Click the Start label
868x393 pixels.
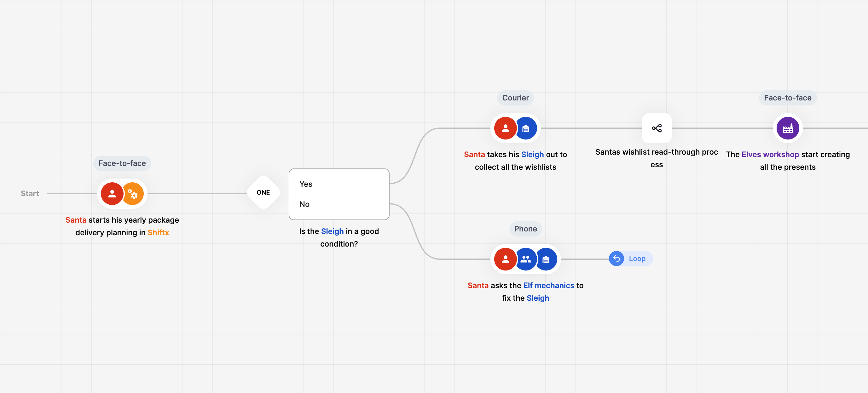point(30,194)
